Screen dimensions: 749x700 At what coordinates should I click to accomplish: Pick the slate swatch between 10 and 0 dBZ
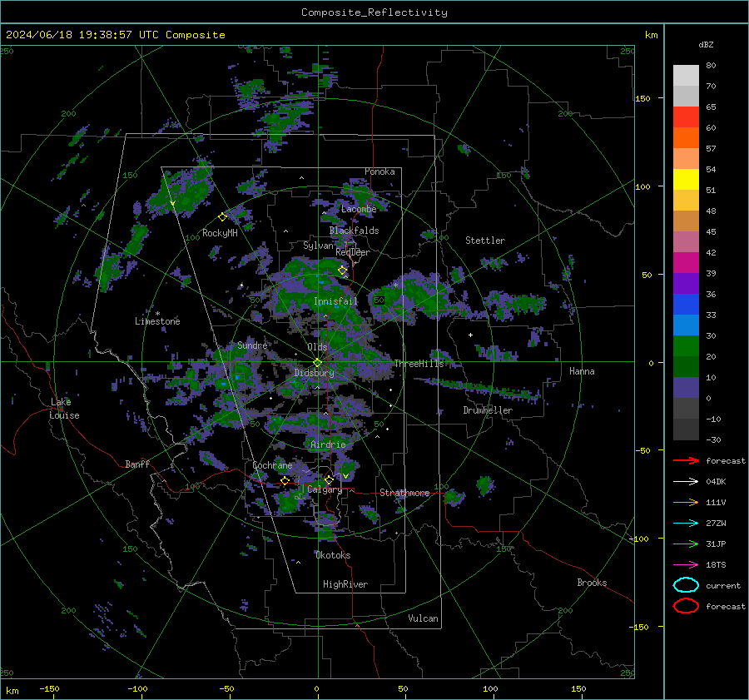(686, 388)
